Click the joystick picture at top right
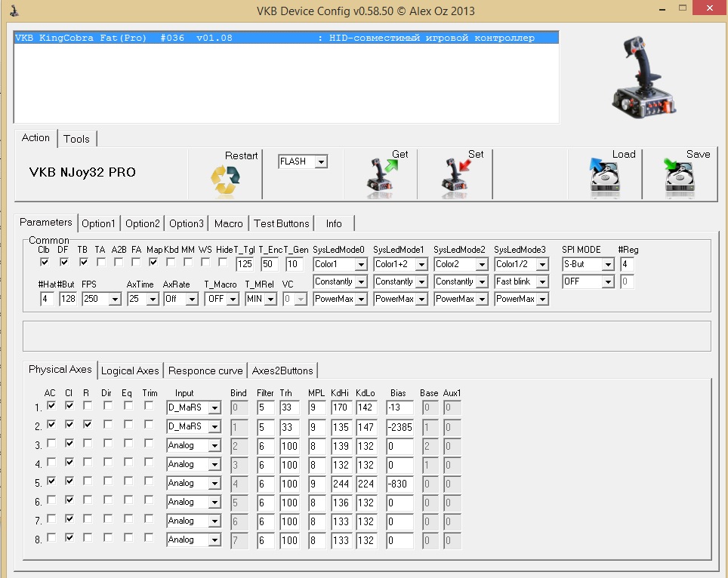 (x=643, y=78)
